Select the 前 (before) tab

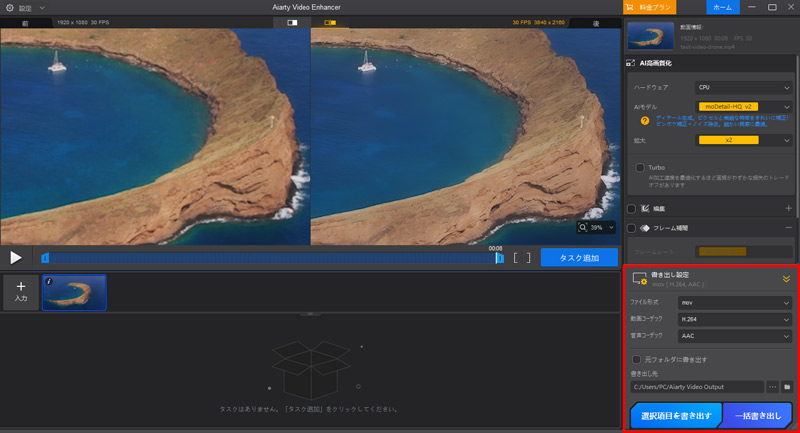26,23
